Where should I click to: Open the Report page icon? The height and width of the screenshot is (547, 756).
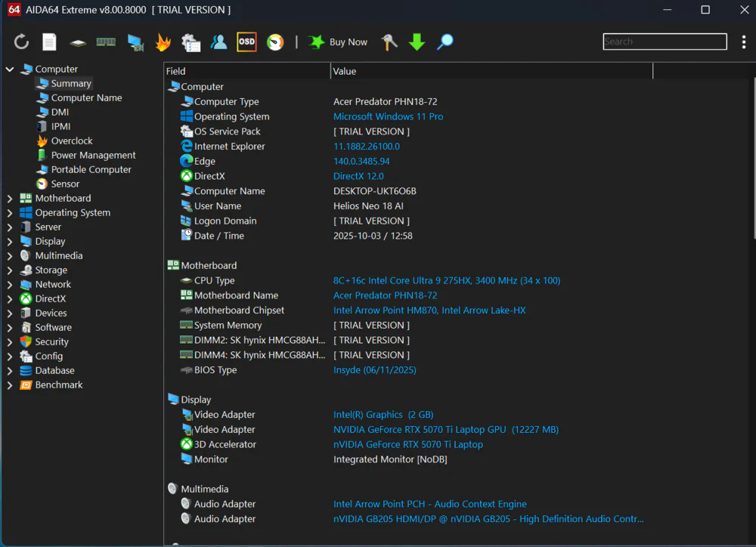click(49, 42)
